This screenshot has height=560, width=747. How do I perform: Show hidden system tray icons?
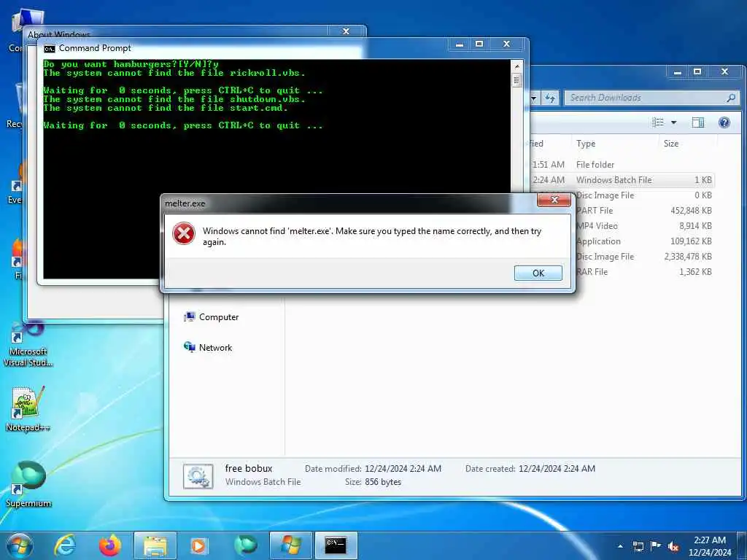click(620, 546)
